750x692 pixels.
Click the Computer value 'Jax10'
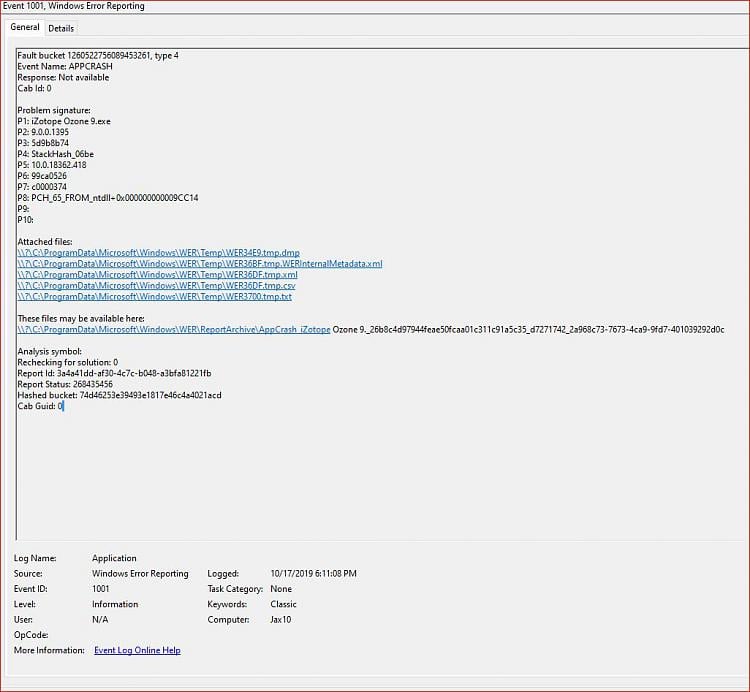click(281, 620)
